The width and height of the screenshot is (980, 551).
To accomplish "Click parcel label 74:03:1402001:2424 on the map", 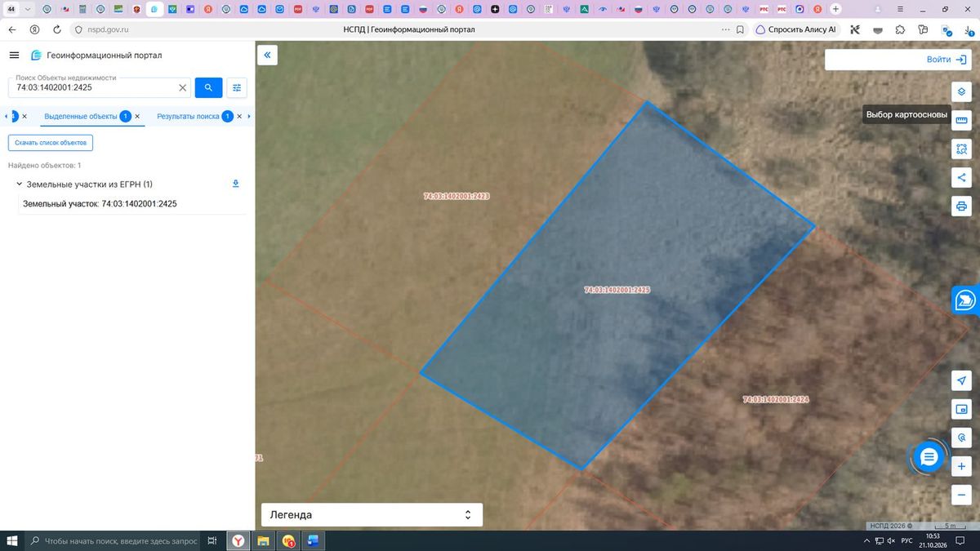I will 776,400.
